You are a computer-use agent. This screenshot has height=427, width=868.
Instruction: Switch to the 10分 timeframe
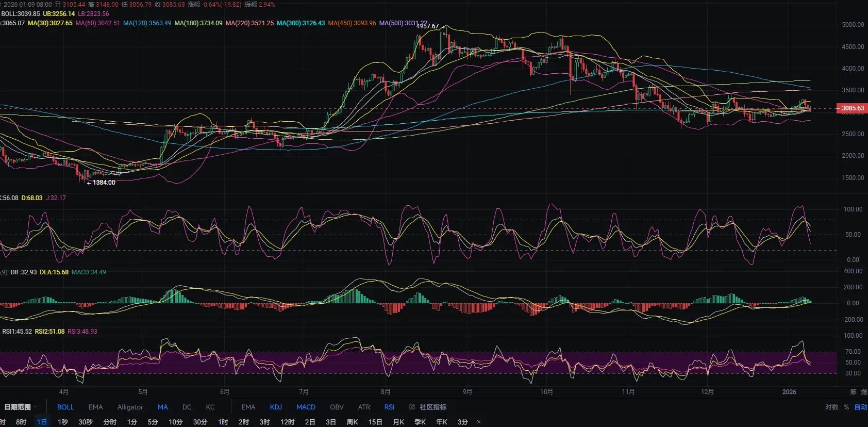176,422
